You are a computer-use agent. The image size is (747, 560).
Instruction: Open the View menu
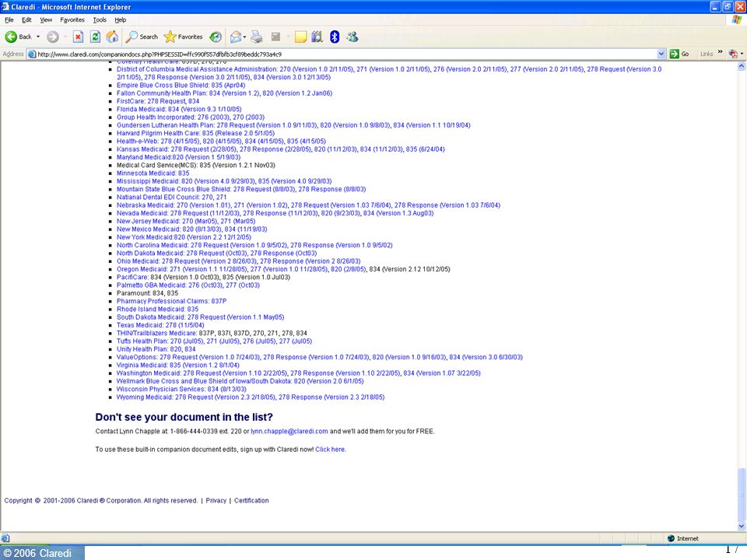click(46, 20)
